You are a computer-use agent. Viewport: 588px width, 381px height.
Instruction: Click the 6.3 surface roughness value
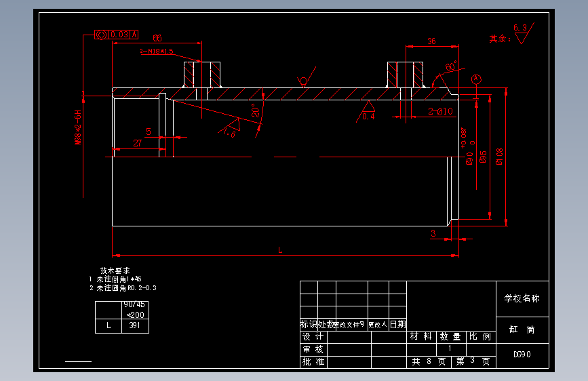pyautogui.click(x=520, y=28)
